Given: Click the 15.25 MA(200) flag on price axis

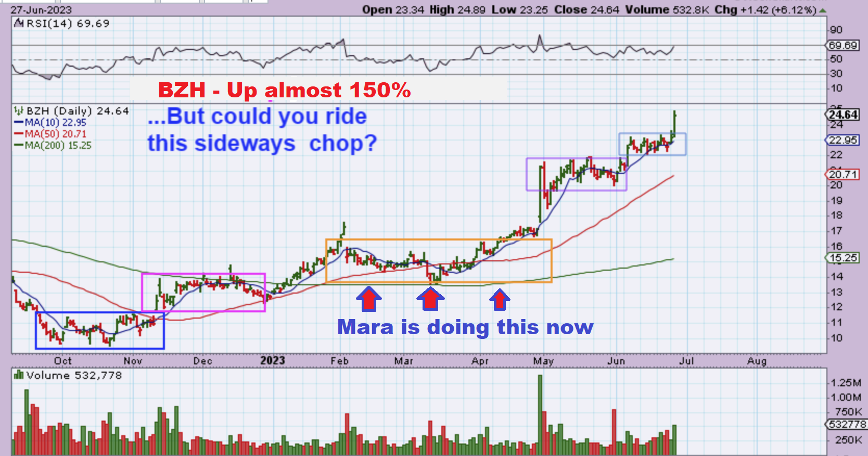Looking at the screenshot, I should [843, 258].
